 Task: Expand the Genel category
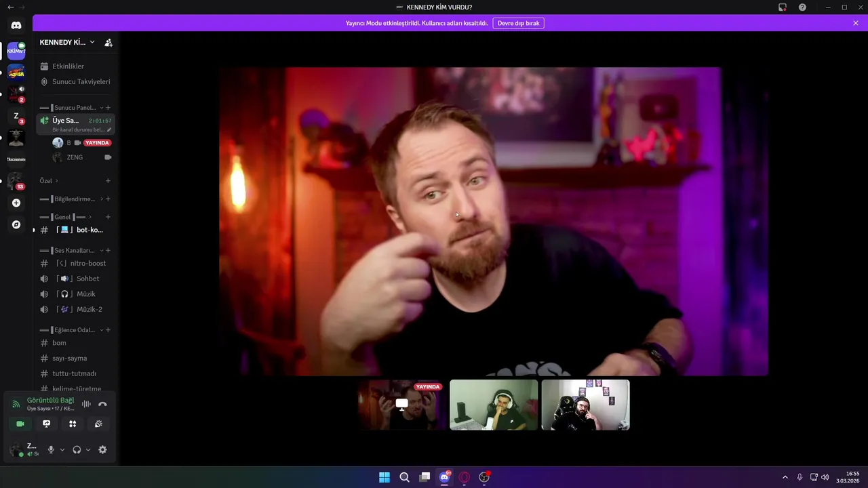click(66, 217)
